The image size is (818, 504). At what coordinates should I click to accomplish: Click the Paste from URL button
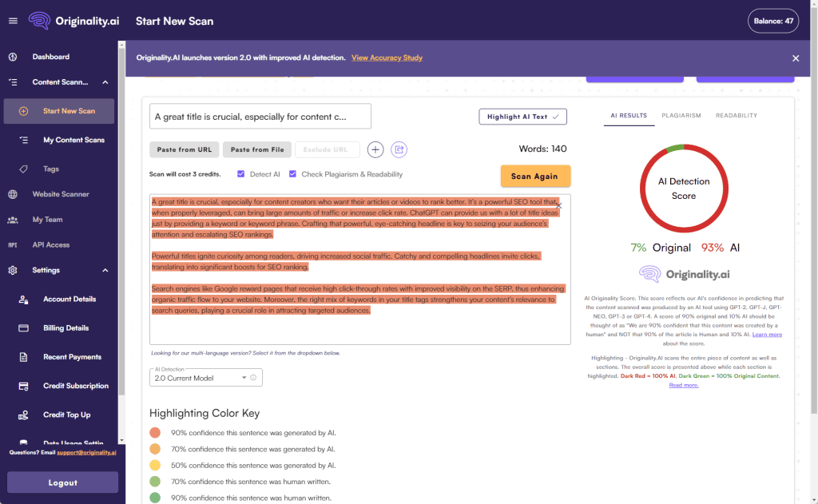click(x=185, y=149)
